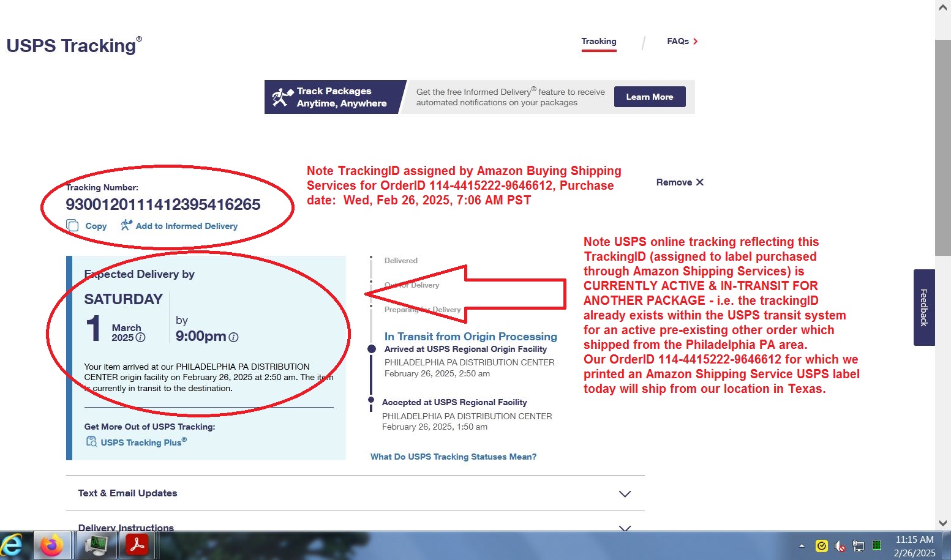Click the Copy link text
Viewport: 951px width, 560px height.
(x=96, y=226)
